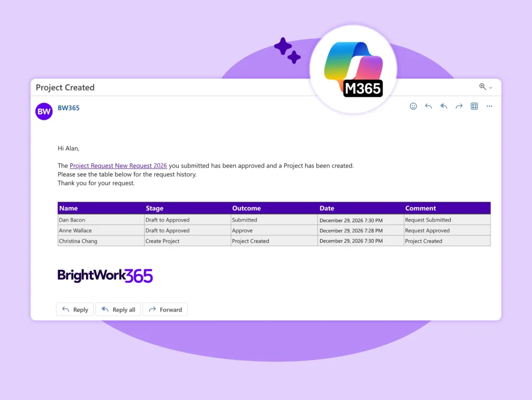Select the Dan Bacon cell
532x400 pixels.
point(101,220)
